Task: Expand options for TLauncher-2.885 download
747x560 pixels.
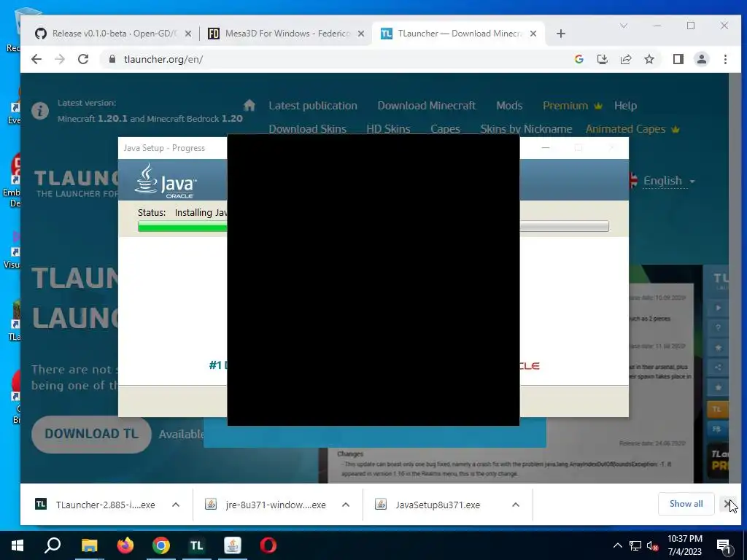Action: click(x=176, y=505)
